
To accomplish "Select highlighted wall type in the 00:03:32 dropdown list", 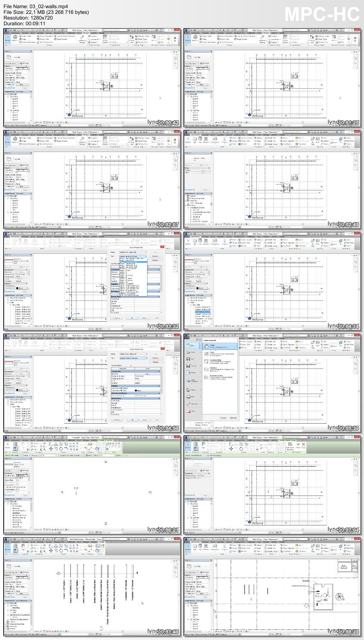I will tap(133, 262).
